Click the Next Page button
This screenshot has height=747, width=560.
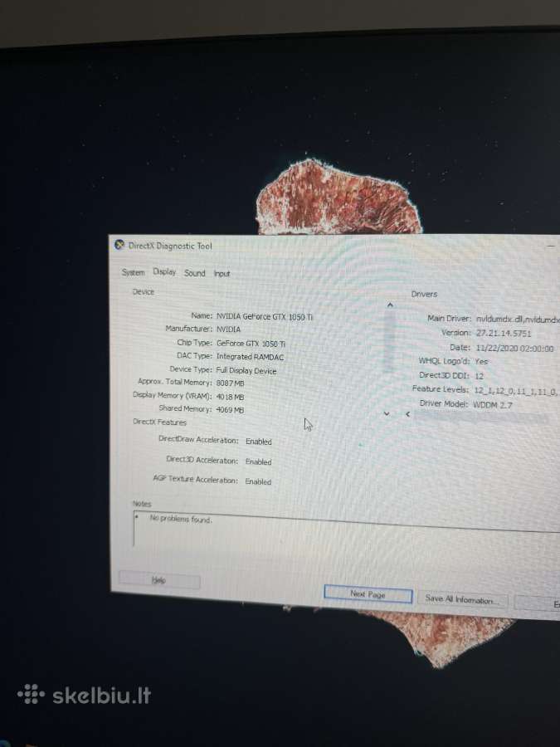pos(368,594)
